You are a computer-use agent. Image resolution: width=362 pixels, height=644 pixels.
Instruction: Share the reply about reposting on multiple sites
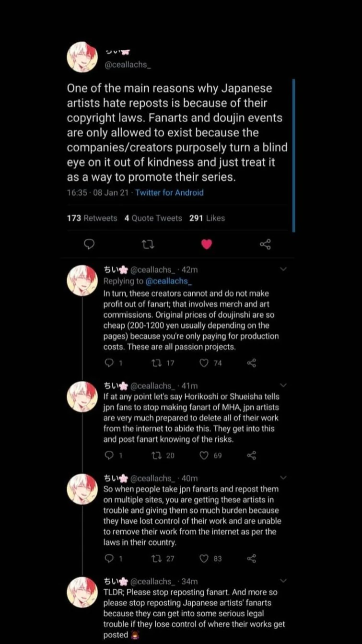(251, 558)
